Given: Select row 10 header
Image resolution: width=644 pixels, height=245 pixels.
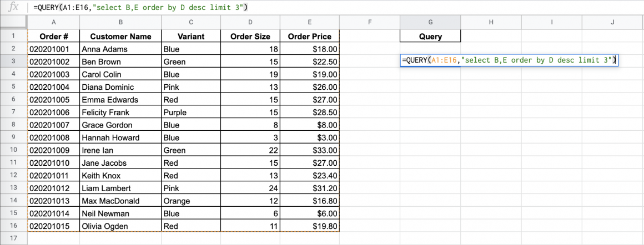Looking at the screenshot, I should 13,150.
